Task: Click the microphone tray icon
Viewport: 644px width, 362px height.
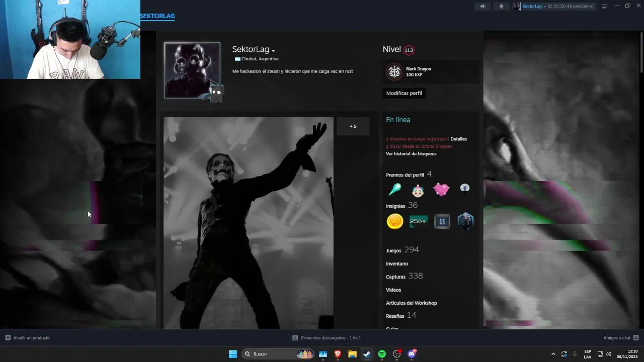Action: click(x=575, y=354)
